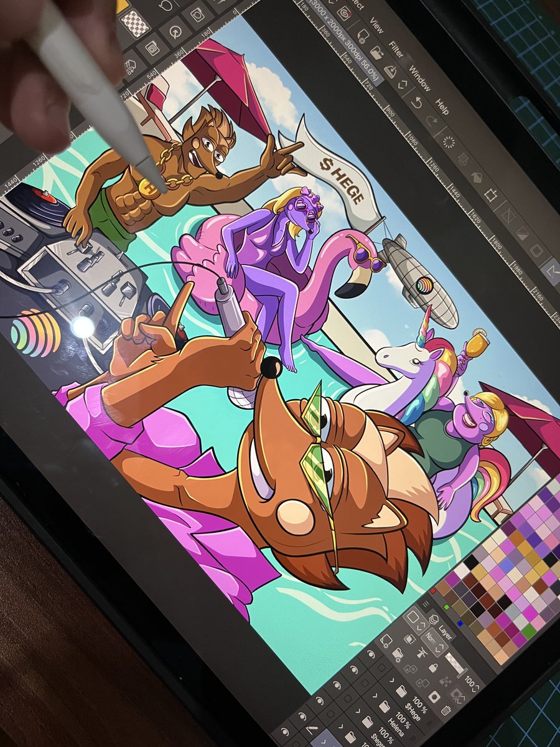Open the palette color dropdown in Layer panel

pyautogui.click(x=416, y=621)
